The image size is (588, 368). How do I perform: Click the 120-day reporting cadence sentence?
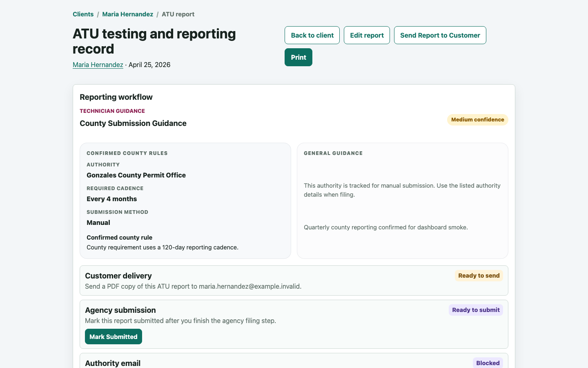163,247
